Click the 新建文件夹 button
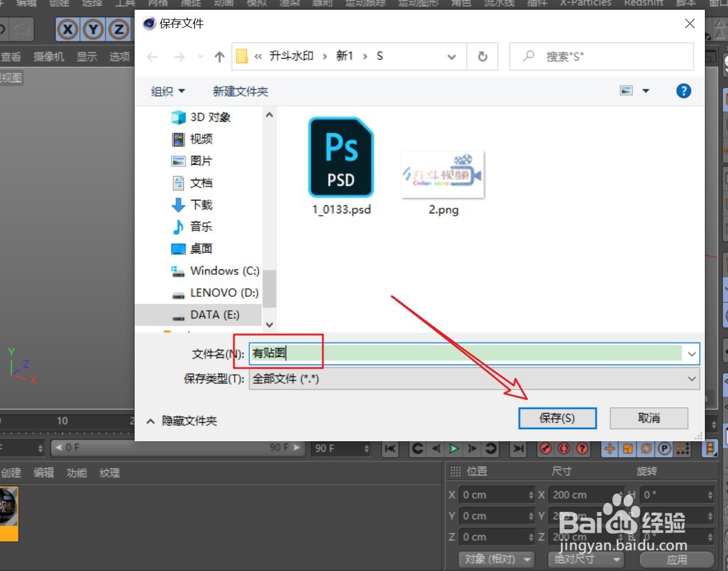The image size is (728, 571). 240,91
